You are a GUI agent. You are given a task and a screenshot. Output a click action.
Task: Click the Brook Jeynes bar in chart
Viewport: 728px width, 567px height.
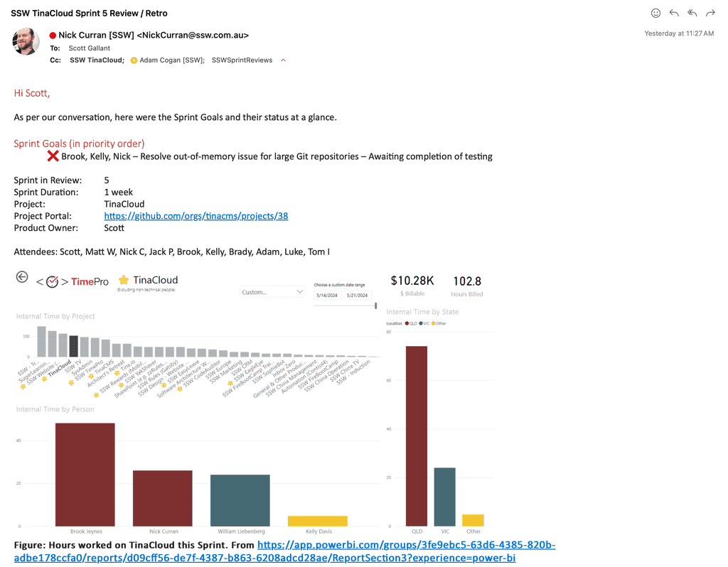(x=85, y=475)
